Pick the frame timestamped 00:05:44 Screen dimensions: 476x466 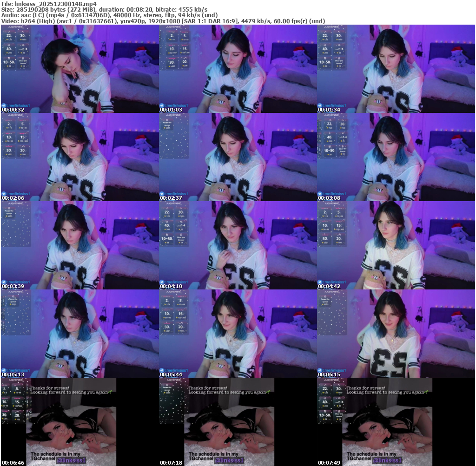238,334
